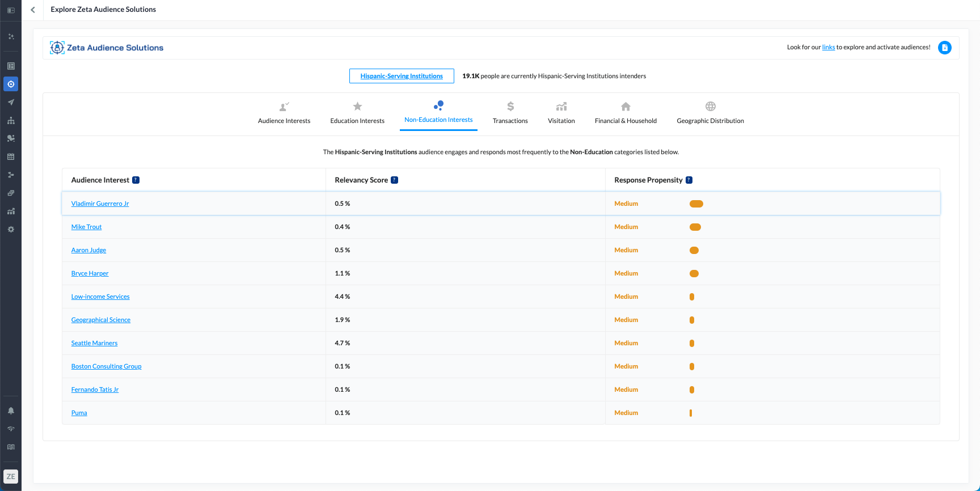
Task: Open the Financial & Household tab
Action: click(x=626, y=113)
